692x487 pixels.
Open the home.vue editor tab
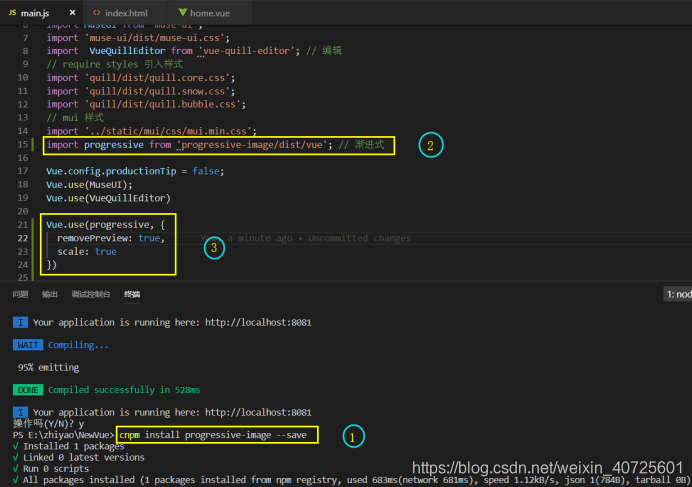point(210,13)
